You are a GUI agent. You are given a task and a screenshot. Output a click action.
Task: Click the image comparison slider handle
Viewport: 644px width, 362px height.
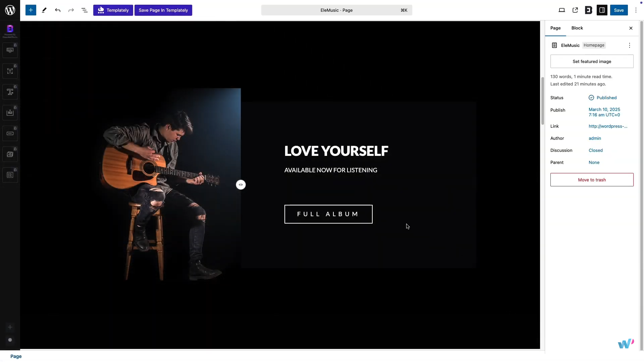point(241,185)
